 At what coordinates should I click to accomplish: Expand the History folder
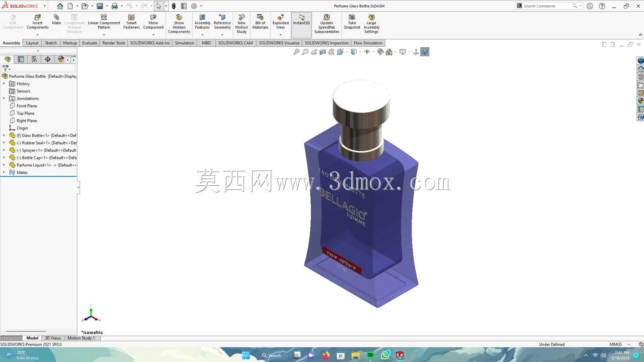4,83
